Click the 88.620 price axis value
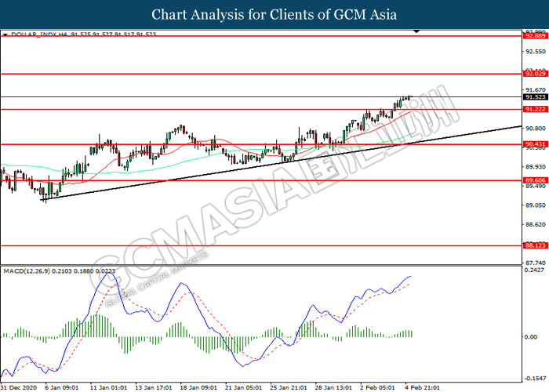 (536, 224)
